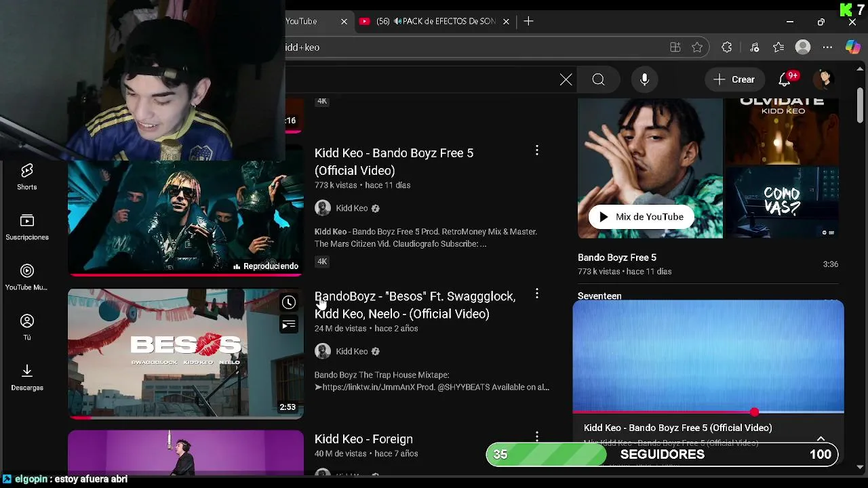Screen dimensions: 868x488
Task: Click the 'Seventeen' text
Action: (599, 296)
